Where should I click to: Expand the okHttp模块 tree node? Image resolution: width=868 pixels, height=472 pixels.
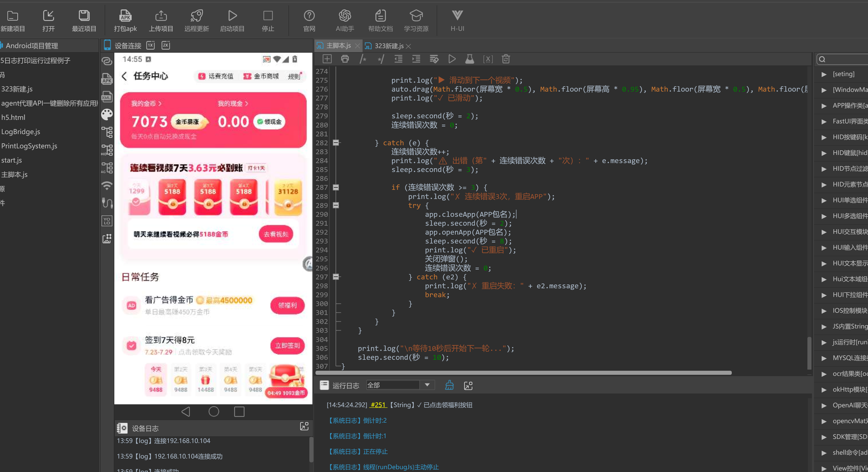pos(824,390)
